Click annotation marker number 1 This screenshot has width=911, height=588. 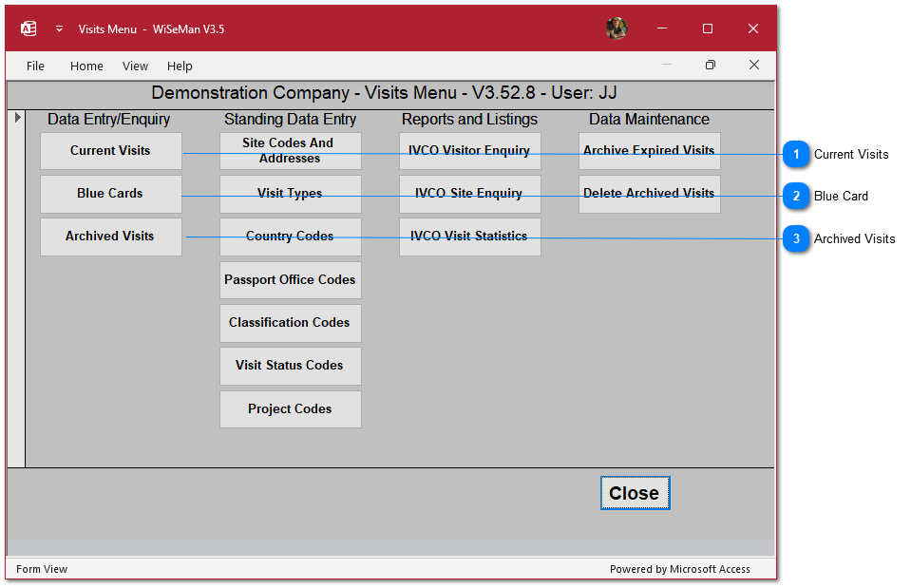pyautogui.click(x=796, y=154)
